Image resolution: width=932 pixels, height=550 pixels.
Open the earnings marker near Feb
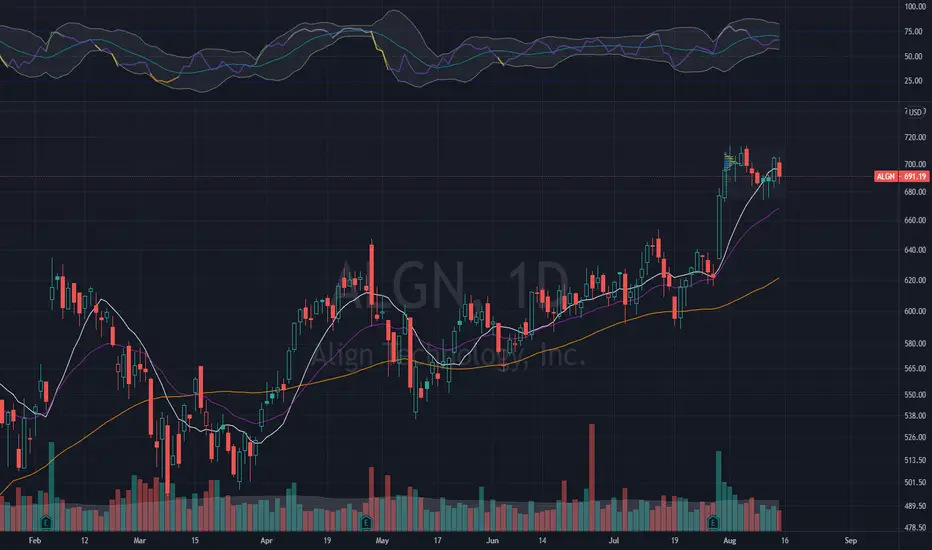click(46, 523)
